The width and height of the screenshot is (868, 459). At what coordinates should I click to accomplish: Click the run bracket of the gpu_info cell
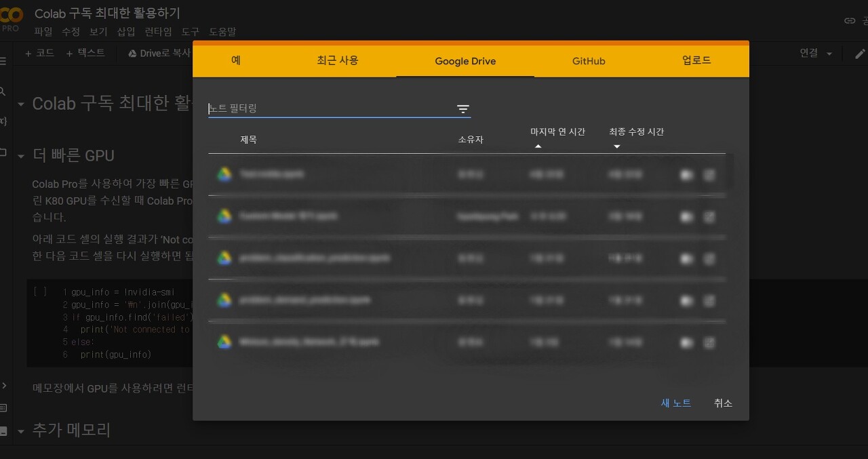pos(40,292)
